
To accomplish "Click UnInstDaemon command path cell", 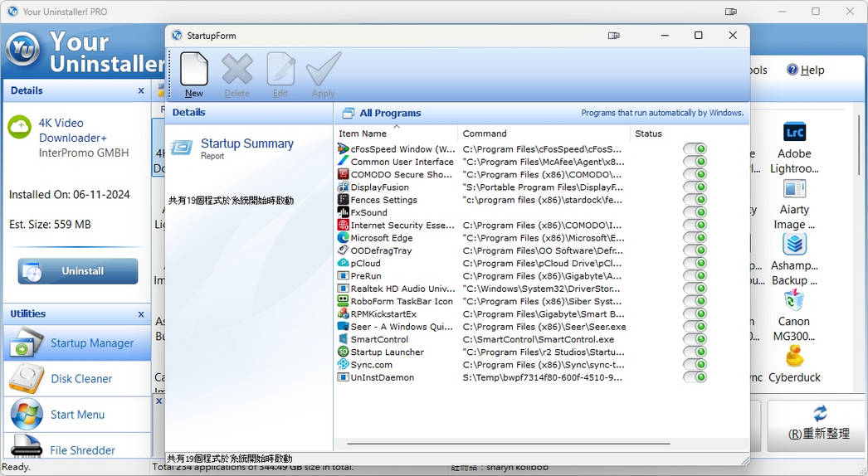I will 543,378.
